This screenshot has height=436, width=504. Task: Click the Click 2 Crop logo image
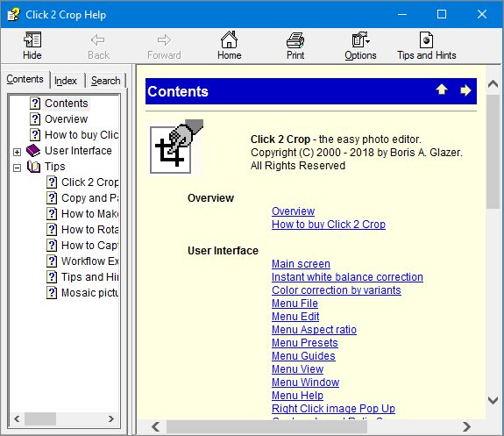point(176,147)
